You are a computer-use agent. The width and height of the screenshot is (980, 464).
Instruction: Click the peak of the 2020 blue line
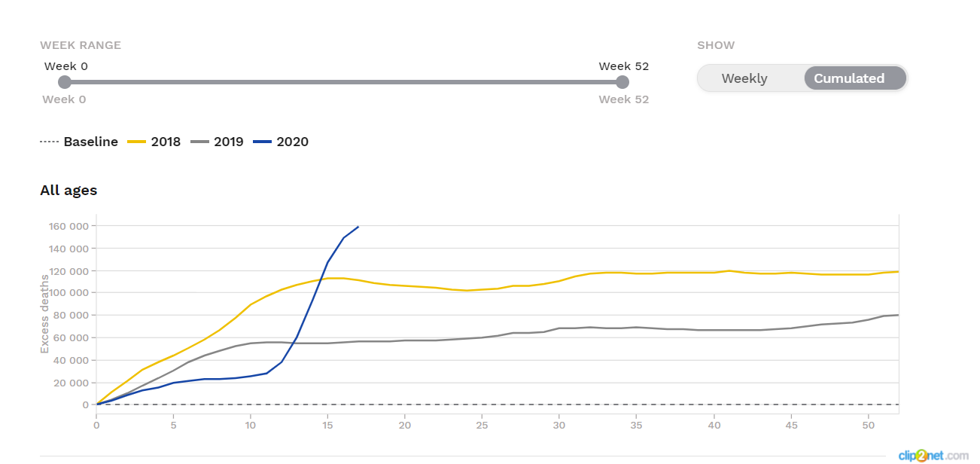[358, 227]
